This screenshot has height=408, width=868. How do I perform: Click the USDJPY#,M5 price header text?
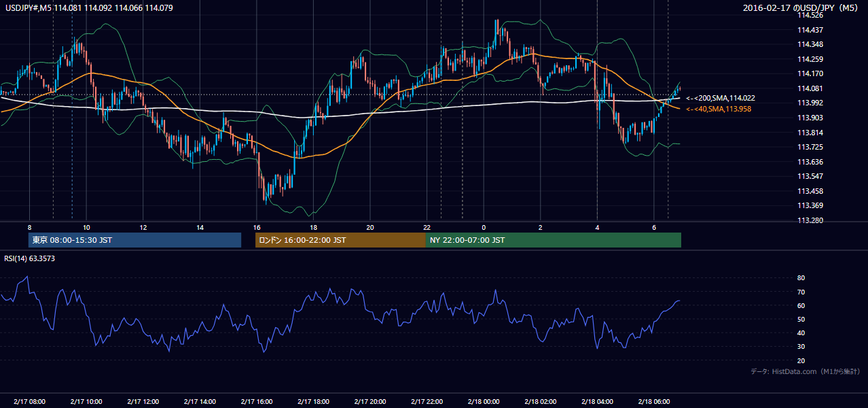click(88, 8)
